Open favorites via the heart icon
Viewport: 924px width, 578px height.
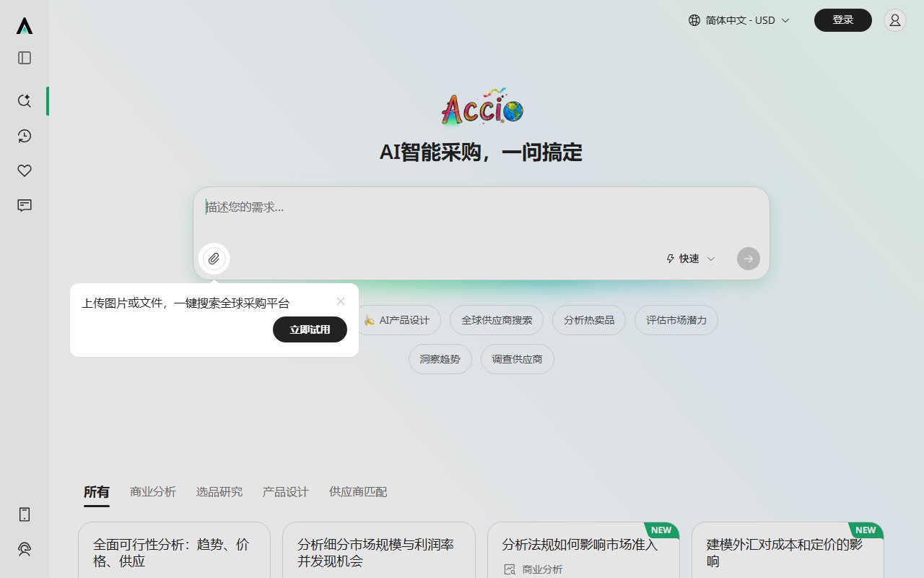(24, 171)
